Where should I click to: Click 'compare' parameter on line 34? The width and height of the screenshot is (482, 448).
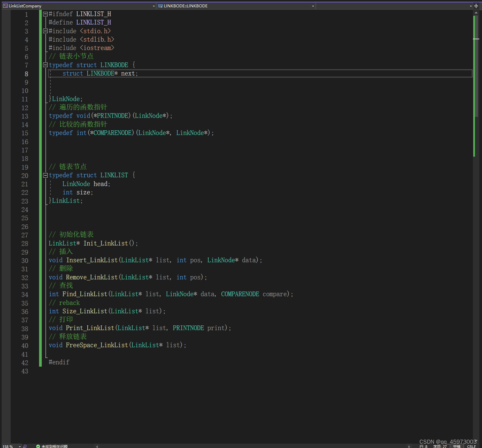point(275,294)
